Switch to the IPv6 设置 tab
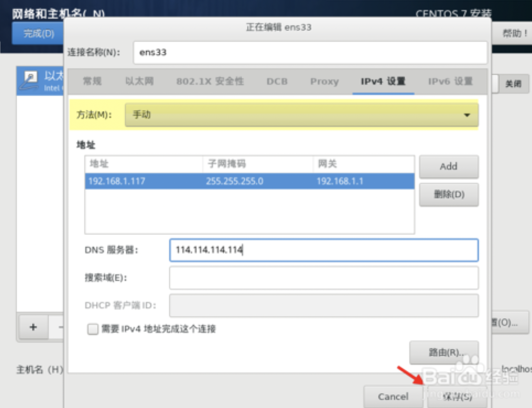This screenshot has width=532, height=408. click(x=450, y=81)
